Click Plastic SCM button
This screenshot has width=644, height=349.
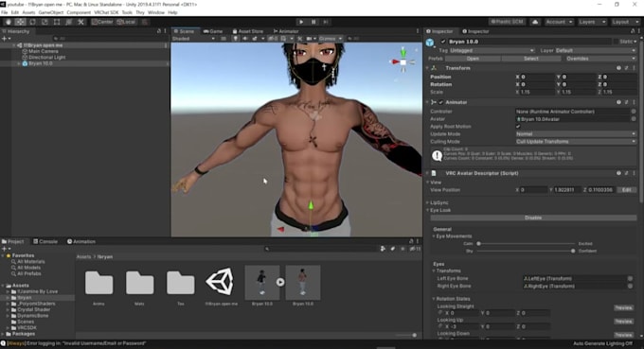point(508,22)
